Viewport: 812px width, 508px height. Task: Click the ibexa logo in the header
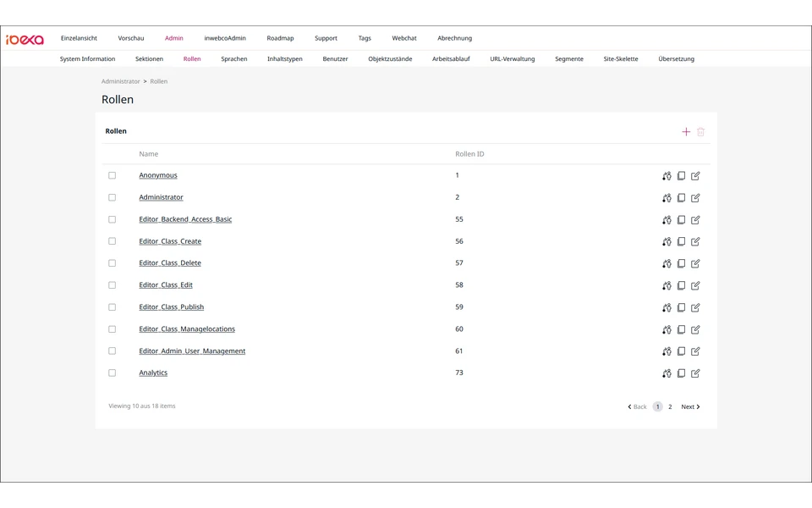(x=25, y=39)
